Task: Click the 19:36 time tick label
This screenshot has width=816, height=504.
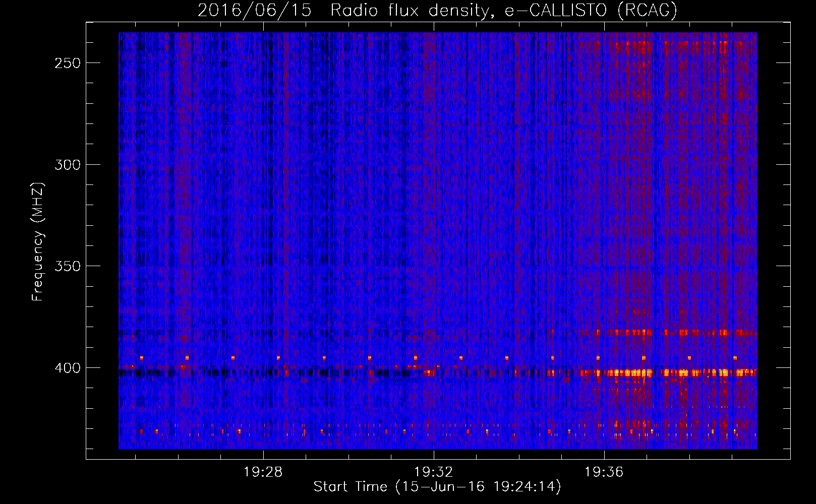Action: 604,472
